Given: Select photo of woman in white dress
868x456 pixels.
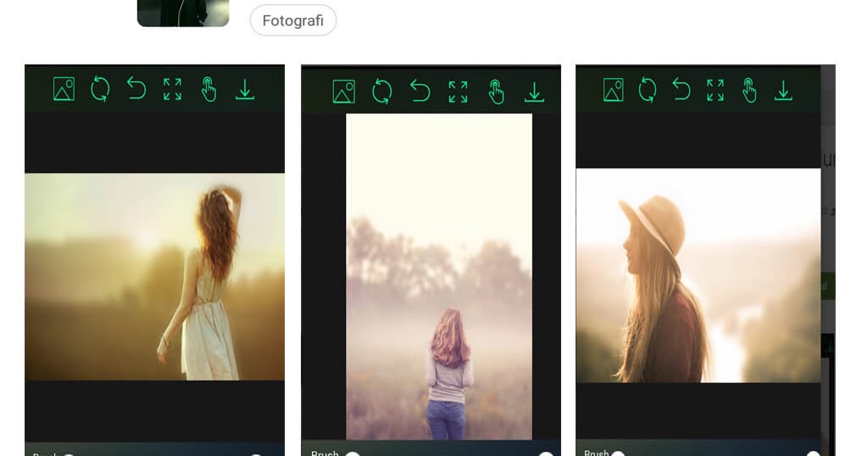Looking at the screenshot, I should click(154, 276).
